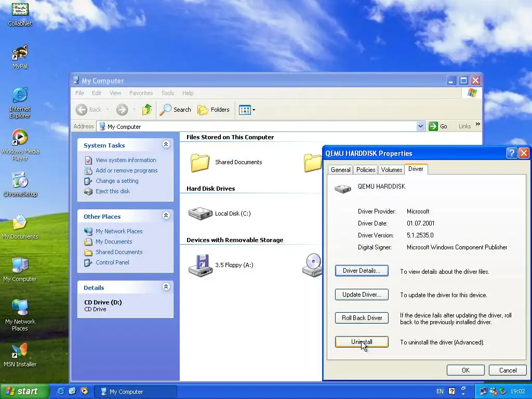Open the Address bar dropdown

coord(420,127)
